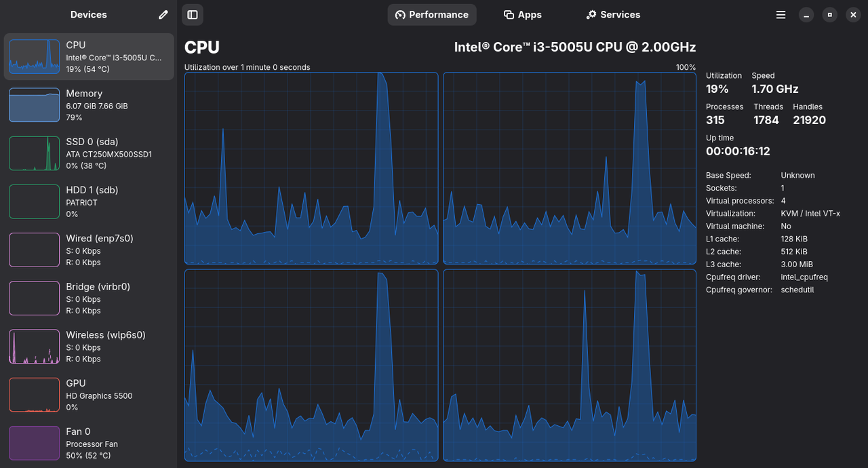Click Base Speed 'Unknown' value
This screenshot has height=468, width=868.
pyautogui.click(x=797, y=175)
